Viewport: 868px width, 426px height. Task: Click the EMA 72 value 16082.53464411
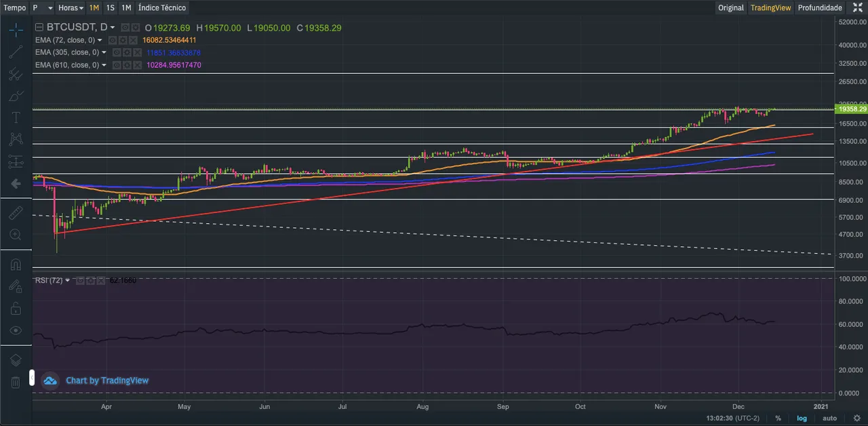coord(170,40)
